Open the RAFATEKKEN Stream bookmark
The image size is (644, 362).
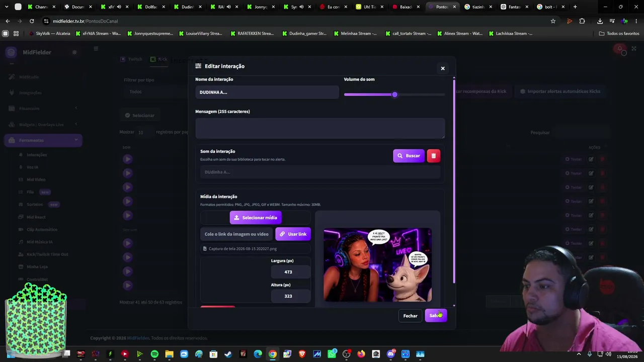[x=252, y=34]
